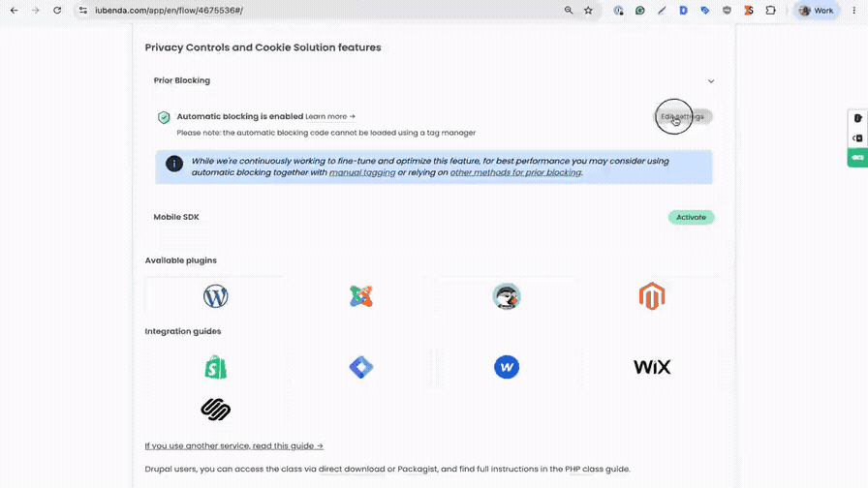Click Edit settings for automatic blocking

pos(683,117)
